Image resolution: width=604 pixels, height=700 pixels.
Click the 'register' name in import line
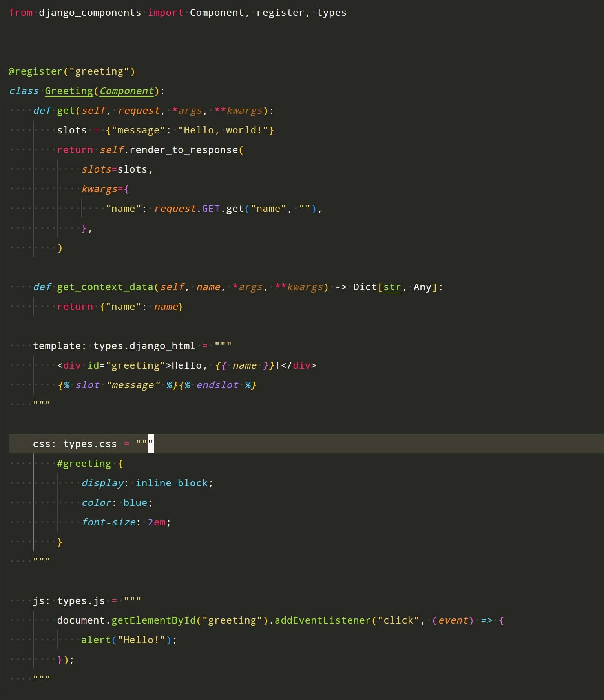pos(280,13)
